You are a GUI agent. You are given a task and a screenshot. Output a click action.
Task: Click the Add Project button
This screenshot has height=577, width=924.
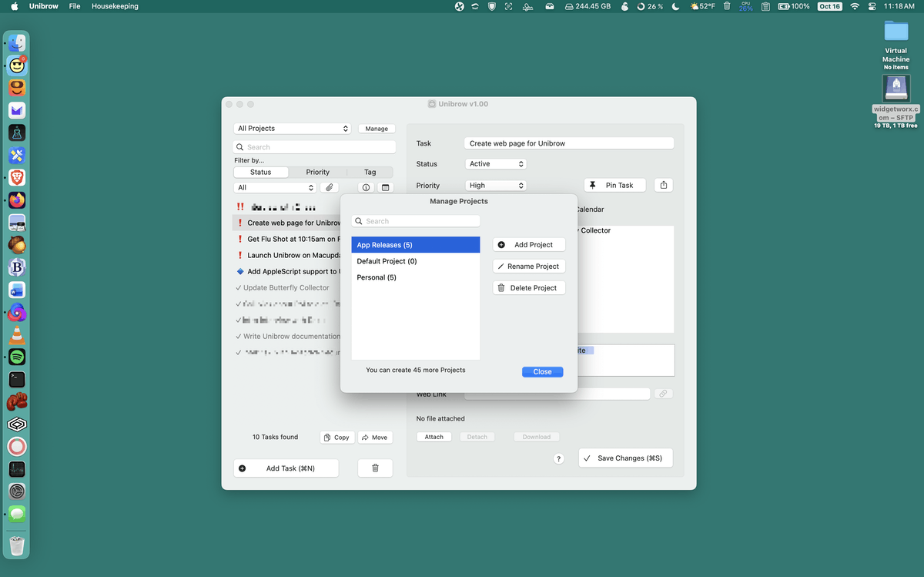click(x=529, y=244)
